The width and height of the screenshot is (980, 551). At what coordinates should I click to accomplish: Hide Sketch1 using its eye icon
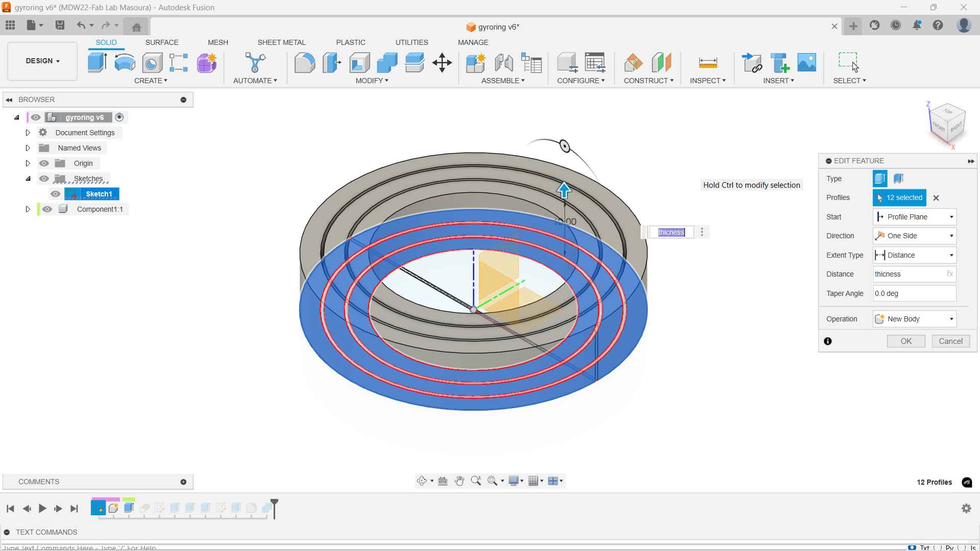(x=56, y=194)
